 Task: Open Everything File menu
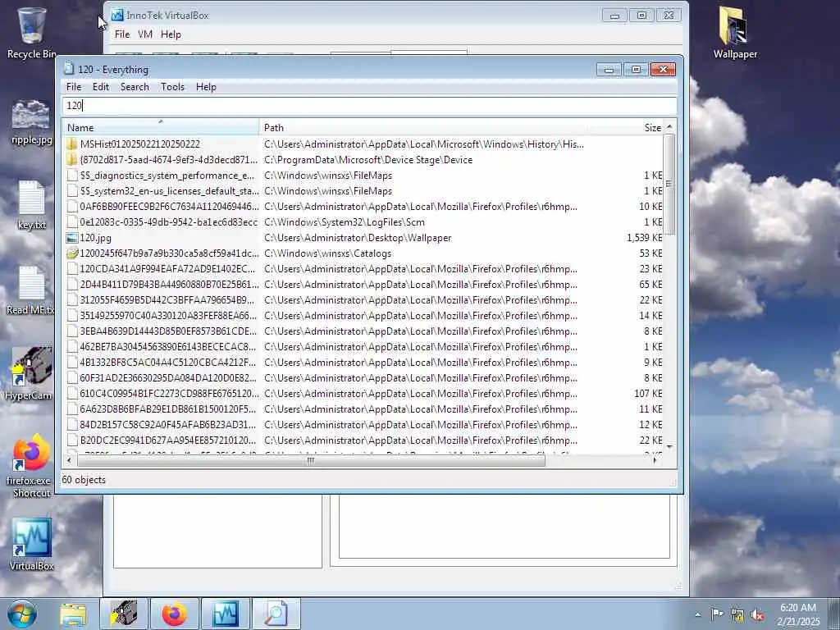(74, 87)
